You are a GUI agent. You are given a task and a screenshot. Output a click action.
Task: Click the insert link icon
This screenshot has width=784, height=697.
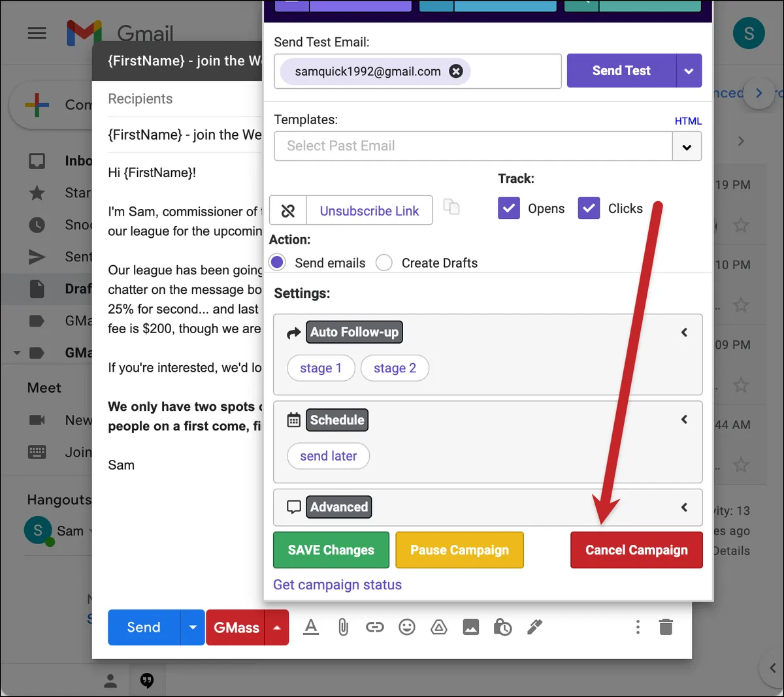click(x=375, y=627)
